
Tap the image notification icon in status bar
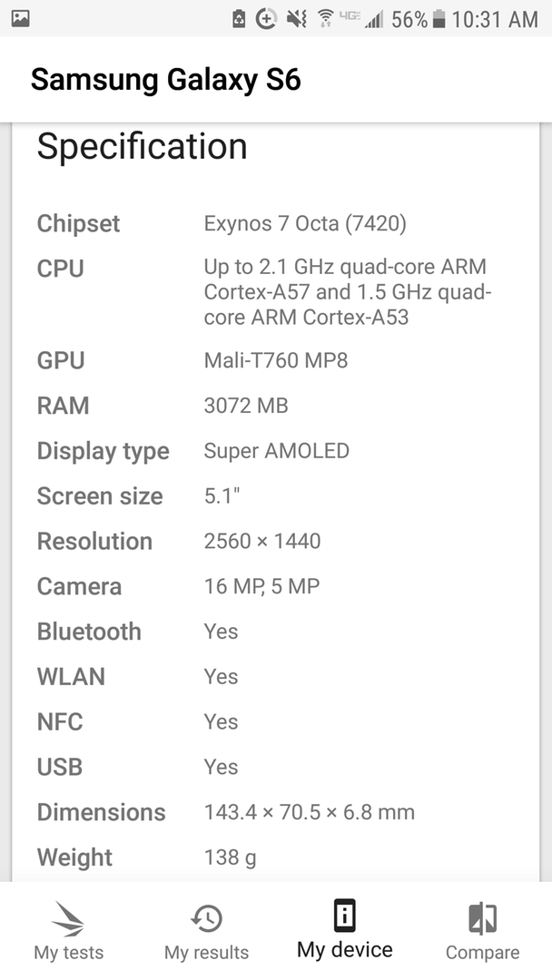(21, 19)
